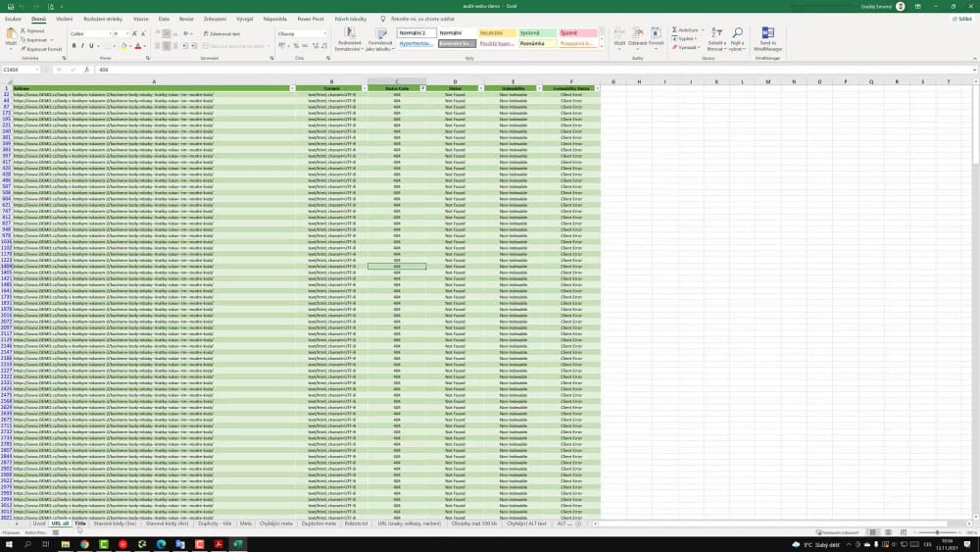Switch to the Title sheet tab

pyautogui.click(x=80, y=524)
